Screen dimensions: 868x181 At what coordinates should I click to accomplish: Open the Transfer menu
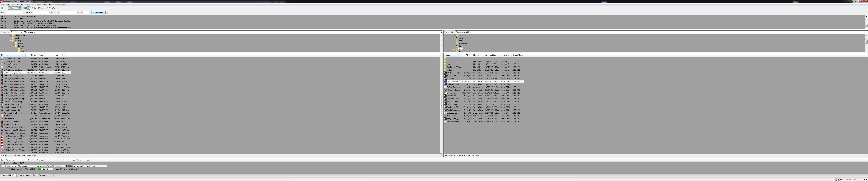click(20, 5)
